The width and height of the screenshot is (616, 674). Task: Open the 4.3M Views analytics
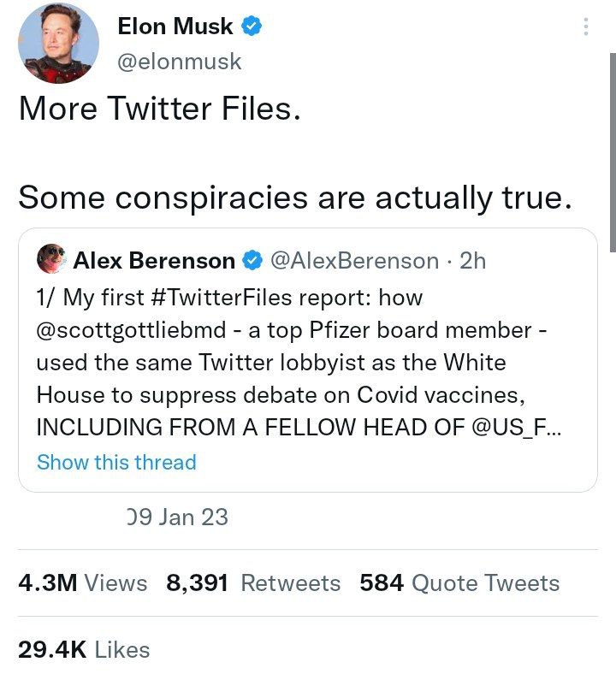point(82,583)
